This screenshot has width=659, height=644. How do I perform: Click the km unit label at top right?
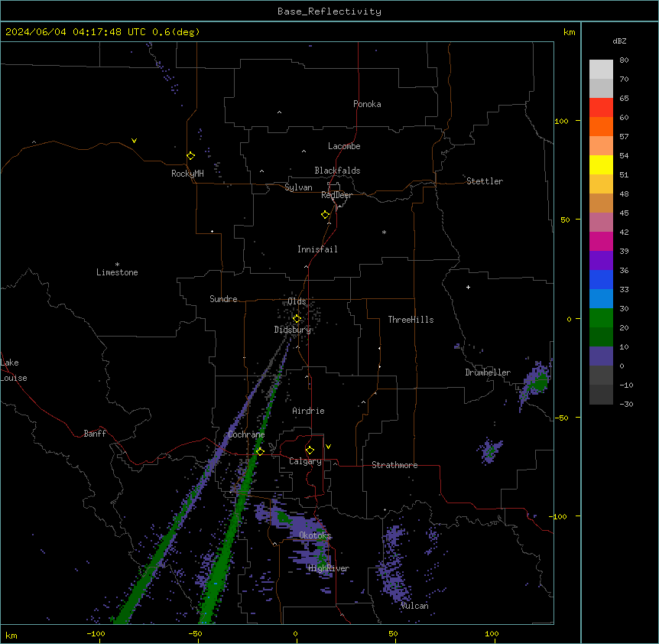pos(569,32)
